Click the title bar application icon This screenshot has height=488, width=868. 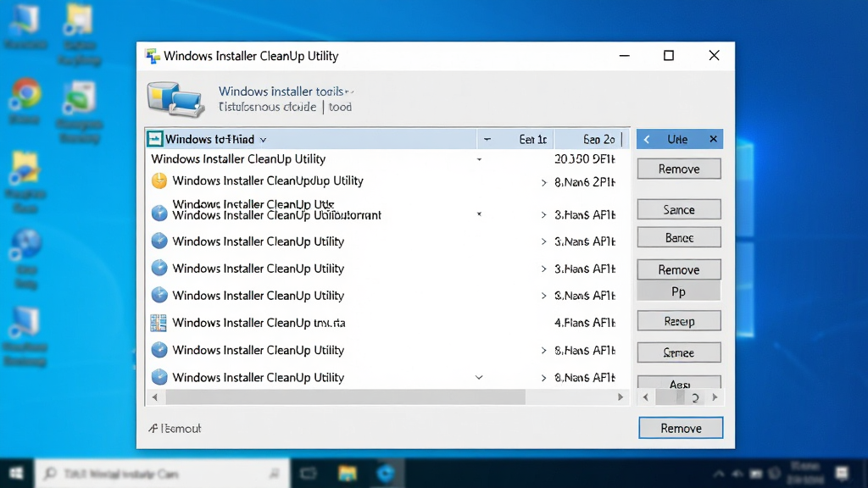tap(153, 56)
